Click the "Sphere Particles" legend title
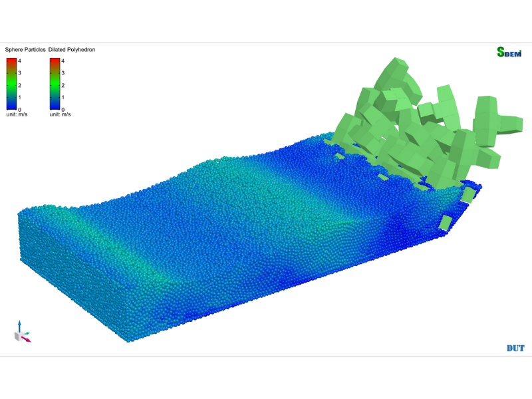532x399 pixels. coord(25,50)
